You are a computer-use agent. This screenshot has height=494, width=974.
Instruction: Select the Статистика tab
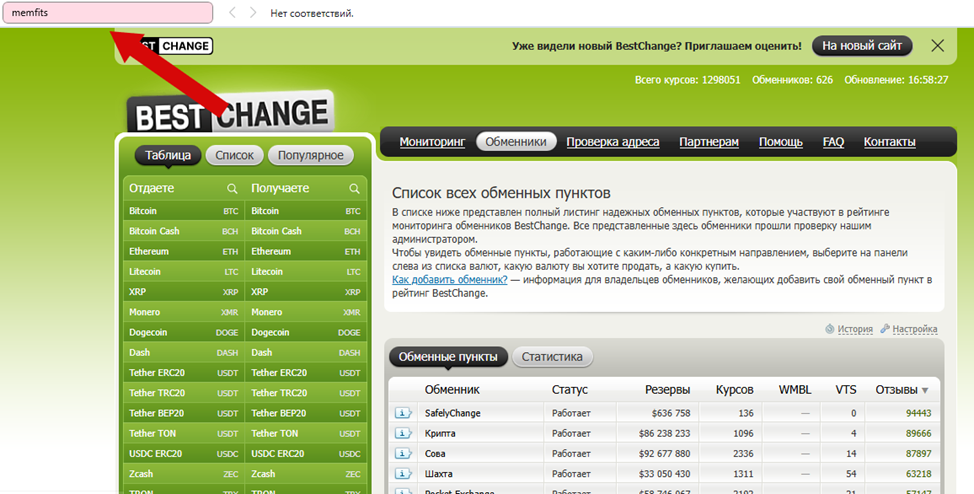tap(552, 357)
